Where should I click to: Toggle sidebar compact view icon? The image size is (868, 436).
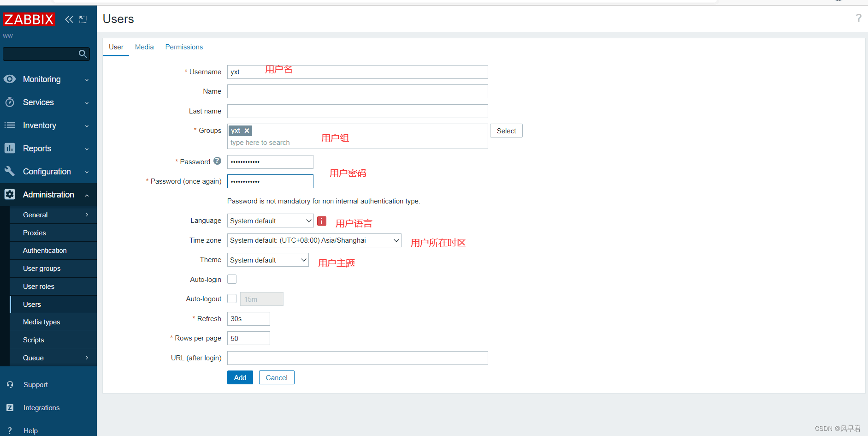coord(83,19)
